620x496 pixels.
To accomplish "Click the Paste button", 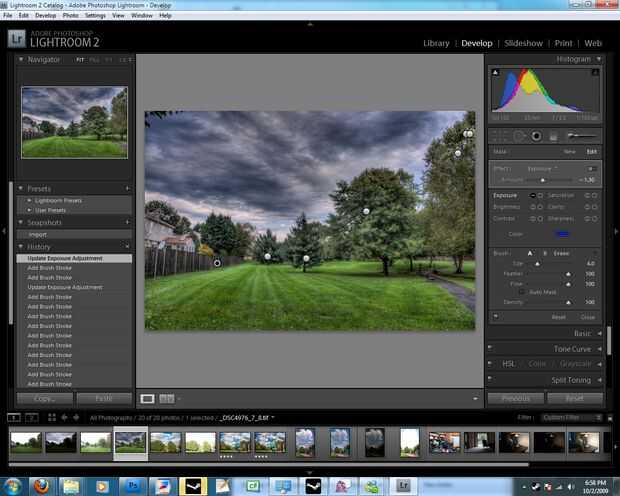I will pos(104,399).
